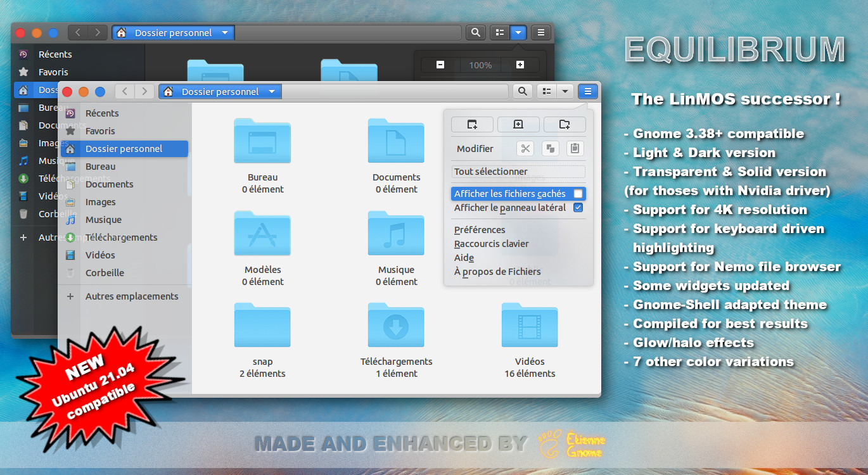Open the Documents folder icon
This screenshot has height=475, width=868.
click(396, 141)
